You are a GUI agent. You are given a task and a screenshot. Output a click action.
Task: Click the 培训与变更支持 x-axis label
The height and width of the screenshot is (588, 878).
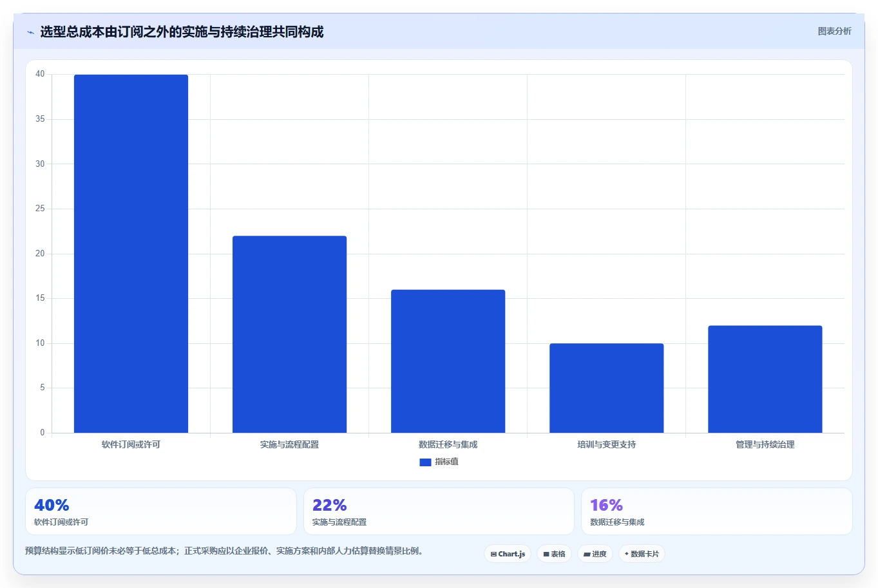(606, 444)
